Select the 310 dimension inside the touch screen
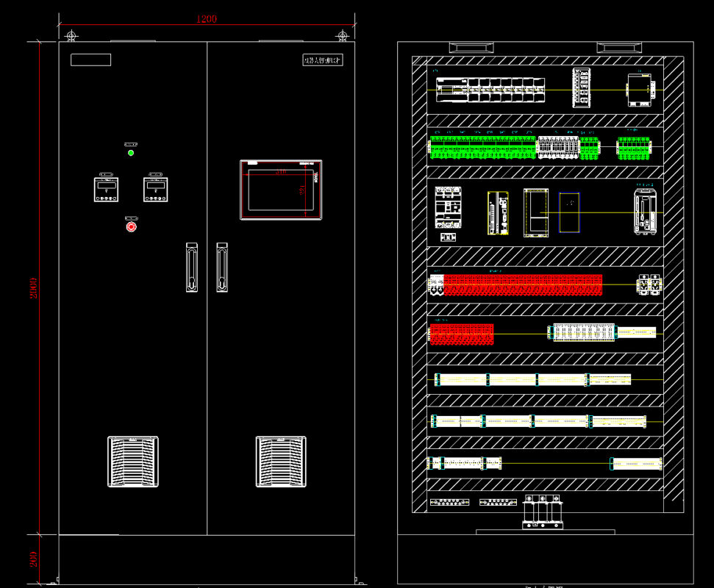 (281, 171)
